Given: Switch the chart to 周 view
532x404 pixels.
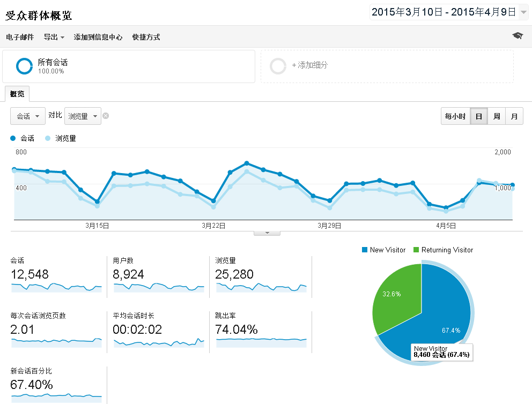Looking at the screenshot, I should [496, 116].
